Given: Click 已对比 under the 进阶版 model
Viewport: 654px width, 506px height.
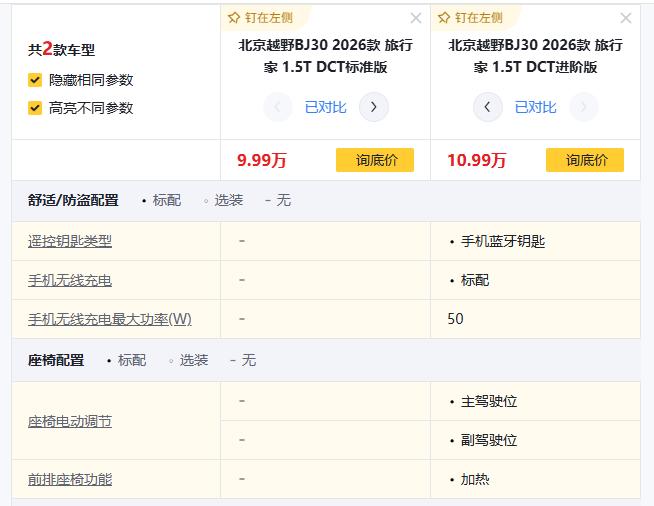Looking at the screenshot, I should 535,107.
